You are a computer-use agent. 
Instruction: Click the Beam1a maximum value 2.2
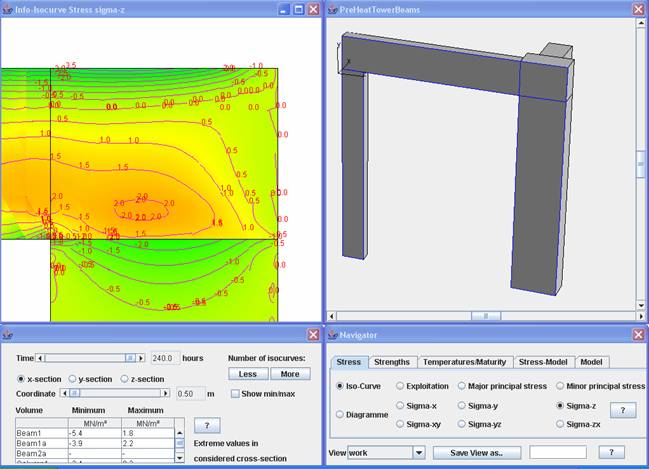tap(148, 443)
